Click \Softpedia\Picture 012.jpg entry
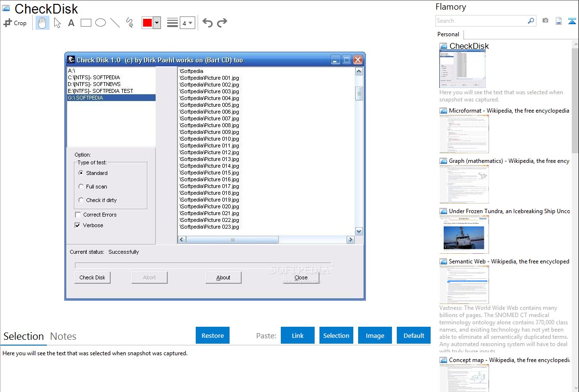The image size is (579, 392). (209, 152)
